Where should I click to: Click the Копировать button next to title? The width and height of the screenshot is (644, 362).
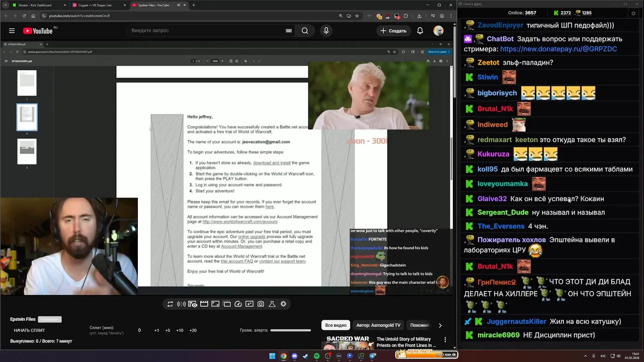click(50, 319)
